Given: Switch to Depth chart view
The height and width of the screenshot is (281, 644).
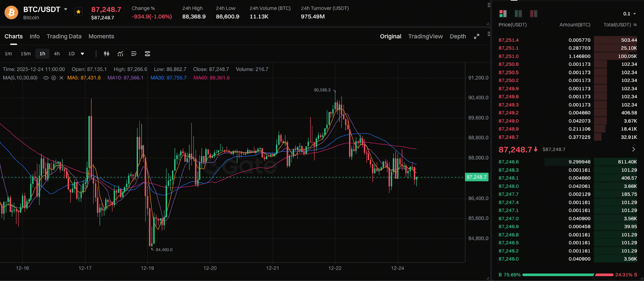Looking at the screenshot, I should (458, 36).
